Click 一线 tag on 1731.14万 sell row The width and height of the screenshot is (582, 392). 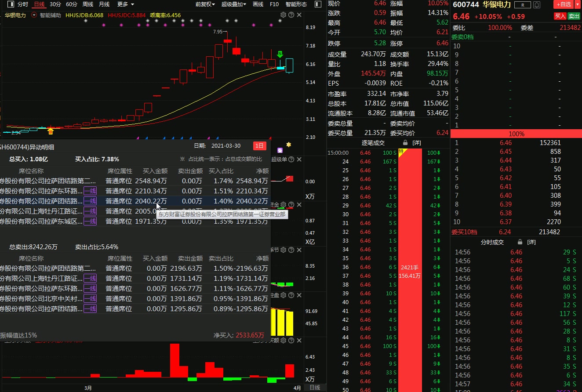pos(90,278)
